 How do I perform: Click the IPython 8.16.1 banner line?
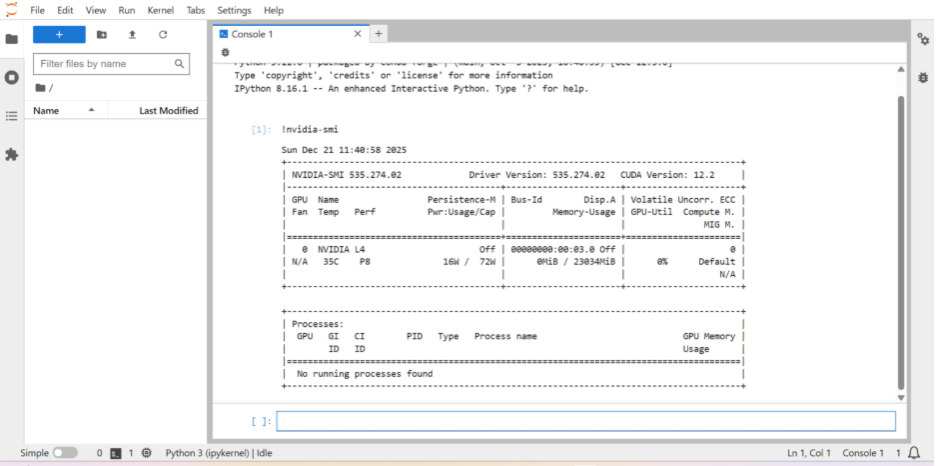(x=411, y=88)
